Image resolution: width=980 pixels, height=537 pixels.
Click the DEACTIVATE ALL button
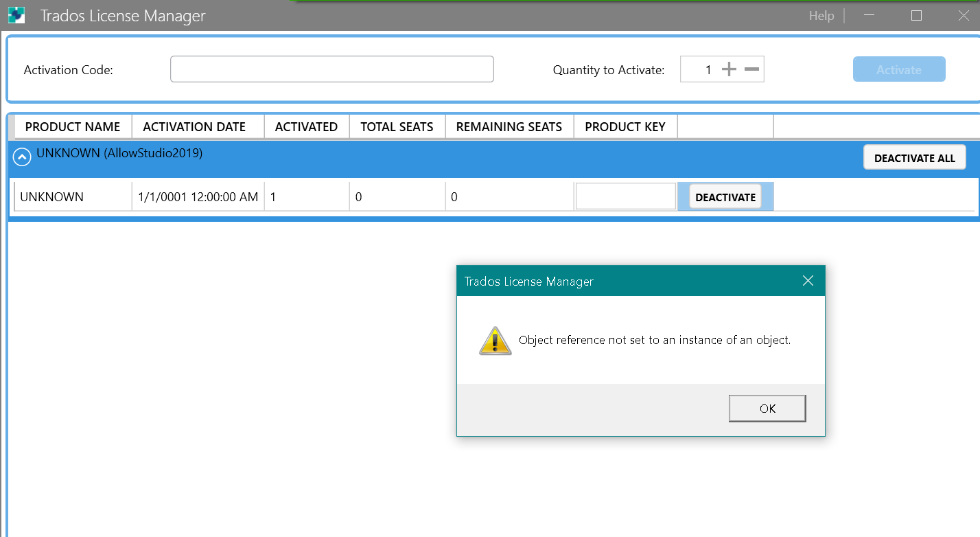(914, 158)
